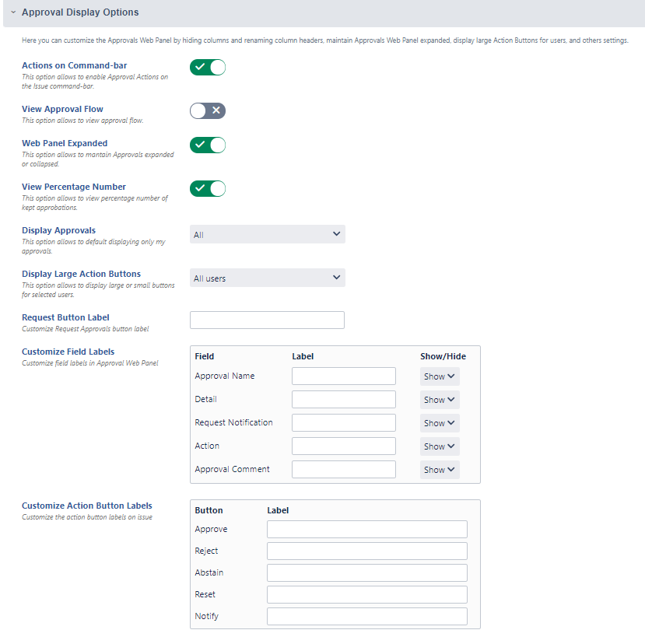Open the Display Approvals dropdown
The height and width of the screenshot is (644, 645).
[267, 234]
